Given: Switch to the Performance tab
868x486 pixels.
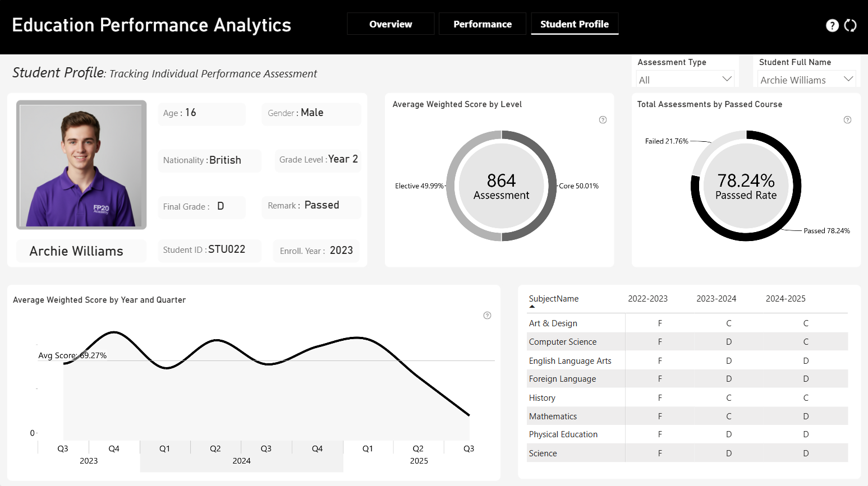Looking at the screenshot, I should pyautogui.click(x=483, y=24).
